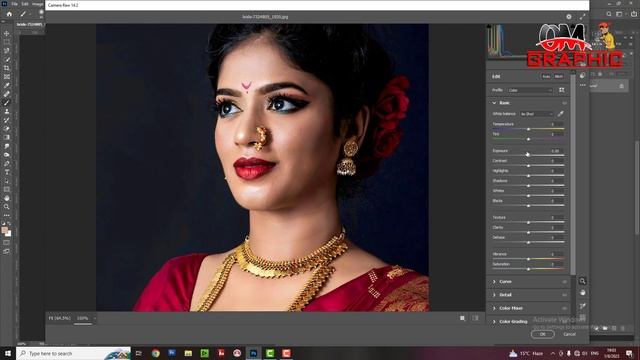640x360 pixels.
Task: Click the foreground color swatch
Action: click(5, 231)
